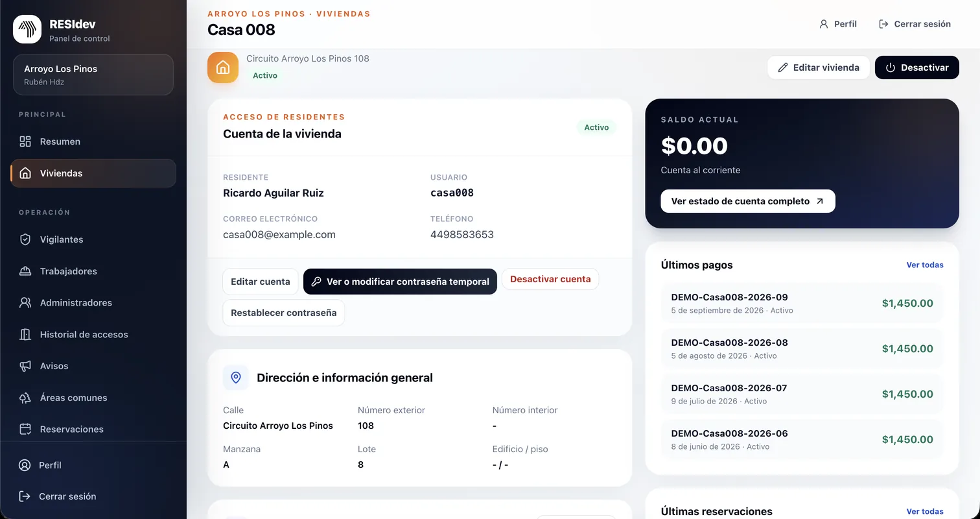
Task: Click the Áreas comunes tree icon
Action: pyautogui.click(x=25, y=398)
